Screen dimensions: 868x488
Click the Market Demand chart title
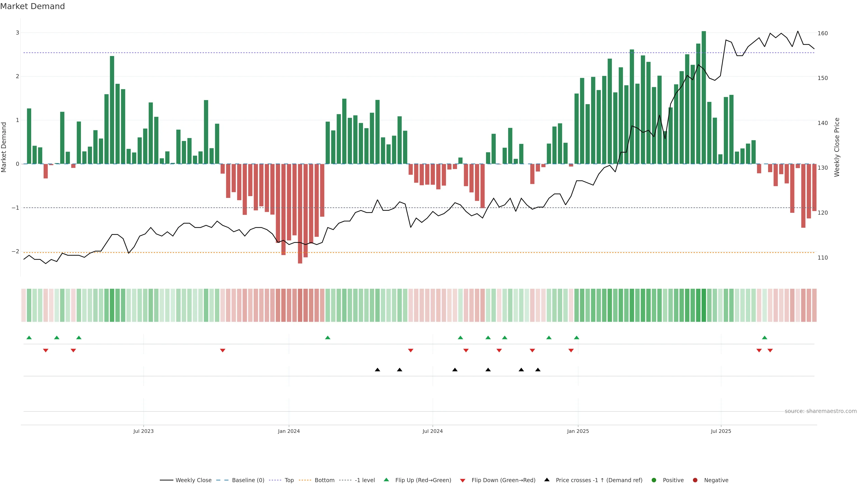click(x=32, y=6)
